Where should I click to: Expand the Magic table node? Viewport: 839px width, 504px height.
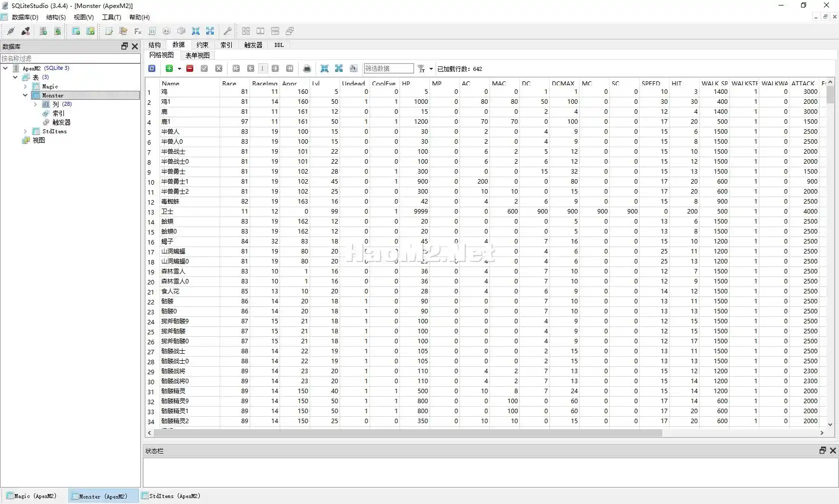25,86
